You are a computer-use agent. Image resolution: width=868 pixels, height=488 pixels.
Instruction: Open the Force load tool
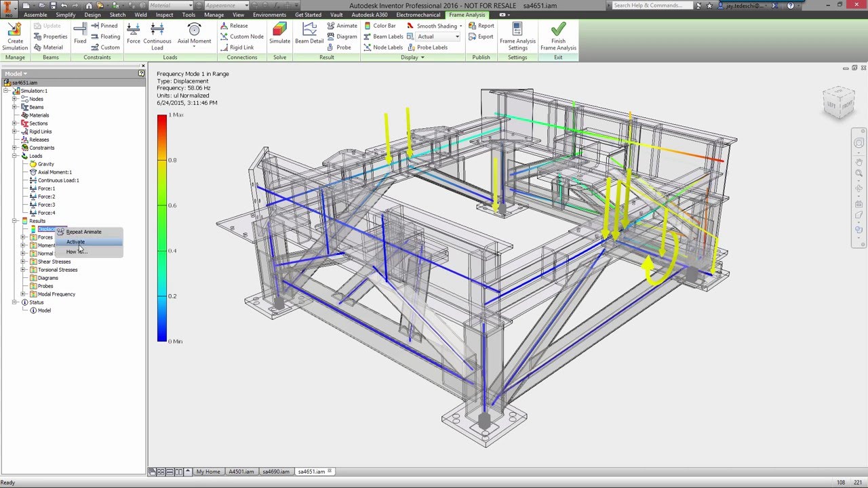[133, 34]
